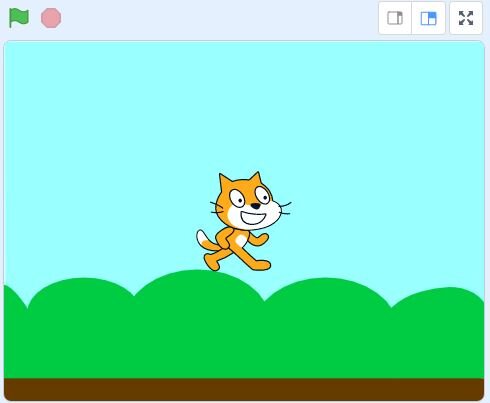Click the cat's outstretched arm
Screen dimensions: 490x403
click(259, 239)
